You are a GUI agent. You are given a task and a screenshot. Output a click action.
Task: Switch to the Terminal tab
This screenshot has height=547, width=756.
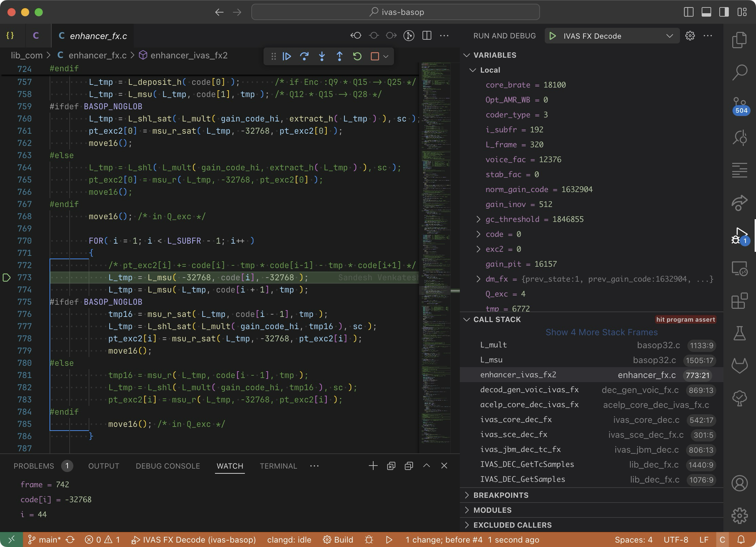[x=278, y=466]
